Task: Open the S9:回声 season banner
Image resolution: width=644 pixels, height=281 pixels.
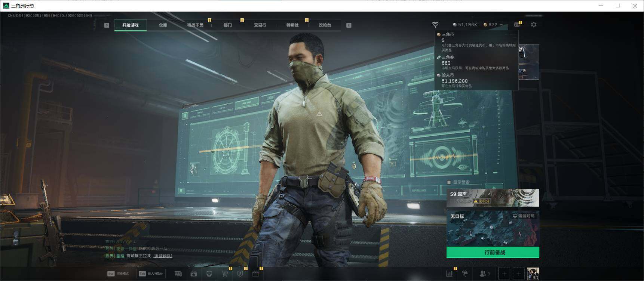Action: pos(493,198)
